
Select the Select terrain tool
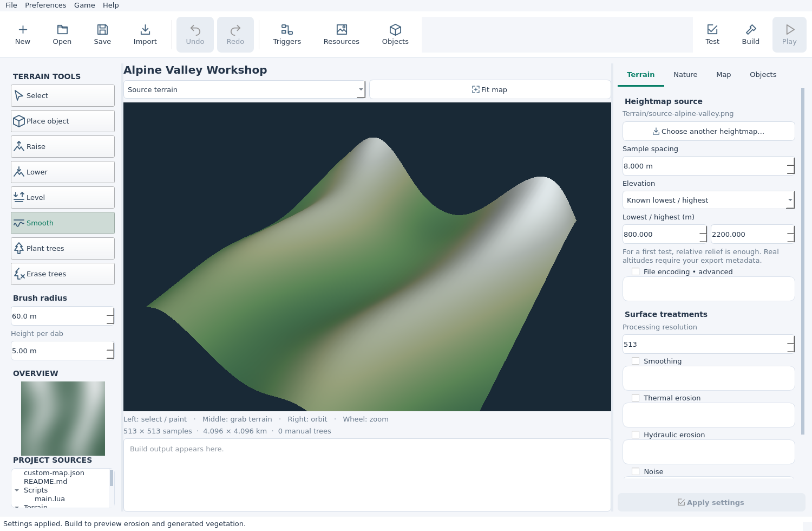(x=63, y=96)
